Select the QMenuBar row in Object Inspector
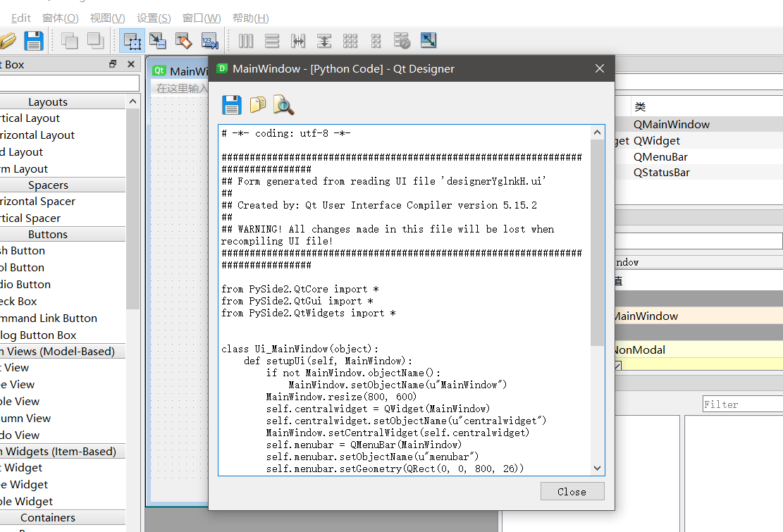 [698, 156]
